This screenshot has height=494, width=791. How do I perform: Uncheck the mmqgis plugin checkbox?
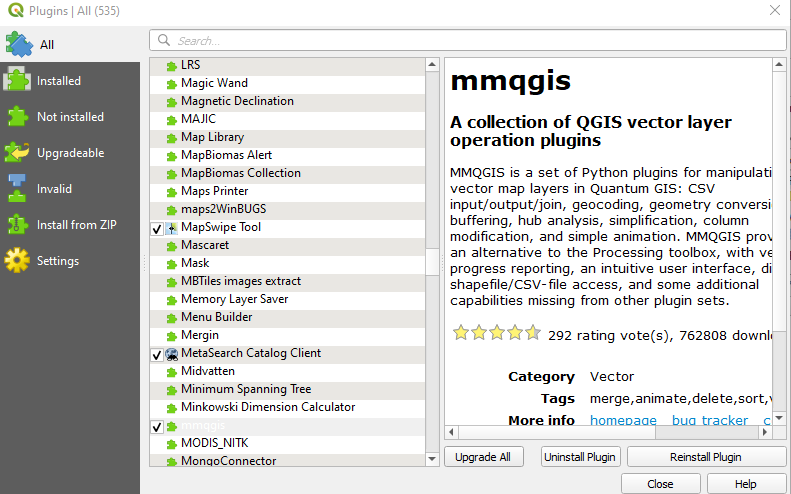(157, 427)
